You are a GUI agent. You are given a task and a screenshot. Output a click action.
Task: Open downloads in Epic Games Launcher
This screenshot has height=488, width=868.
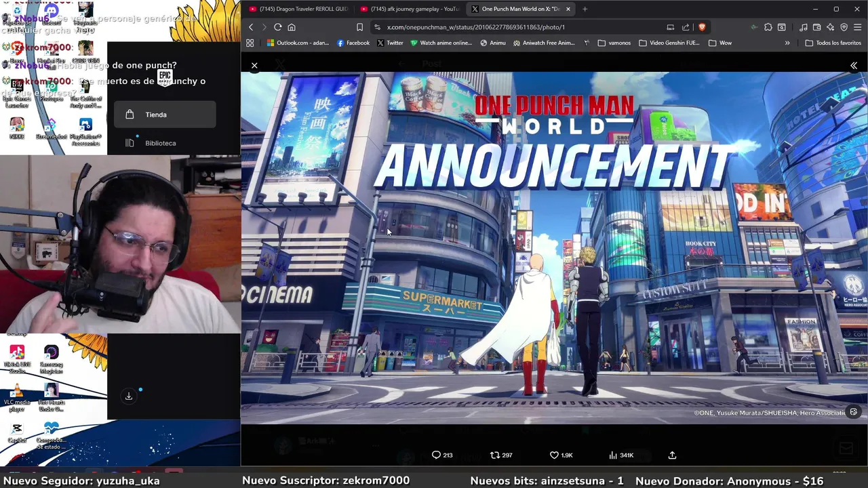click(x=128, y=396)
